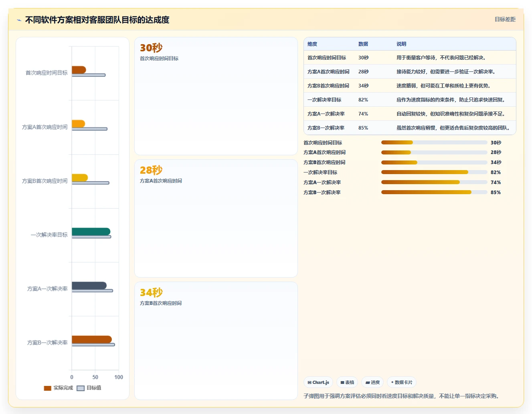The image size is (532, 414).
Task: Click the 一次解决率目标 progress bar
Action: click(x=434, y=172)
